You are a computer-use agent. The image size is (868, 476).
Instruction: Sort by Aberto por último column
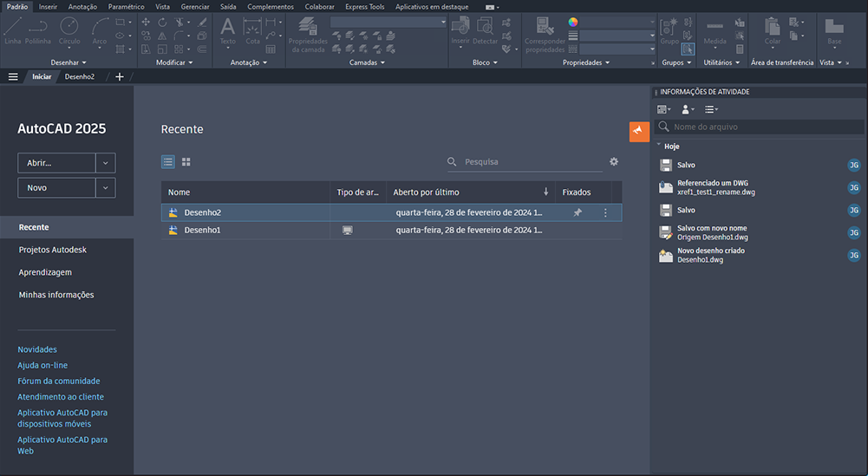click(x=471, y=192)
